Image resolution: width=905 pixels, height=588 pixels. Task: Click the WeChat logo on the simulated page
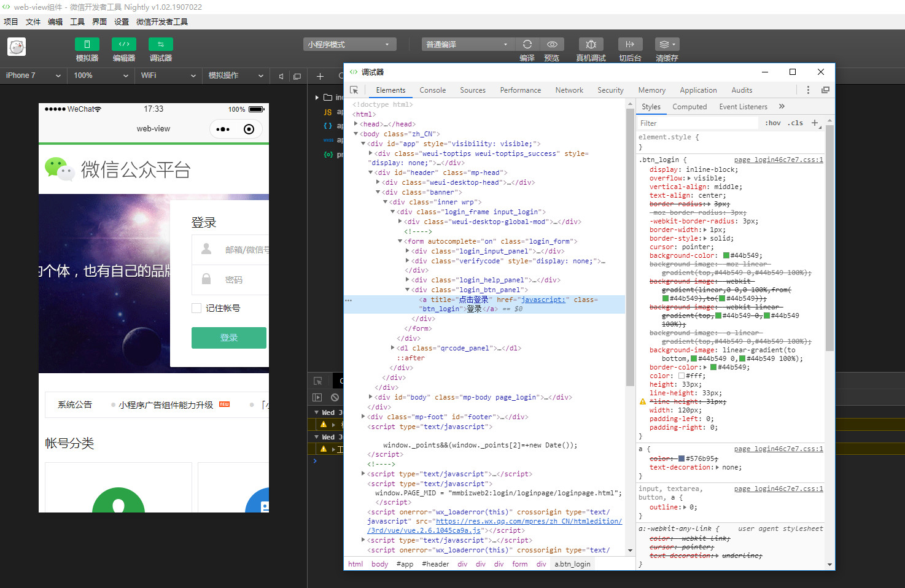[x=60, y=168]
